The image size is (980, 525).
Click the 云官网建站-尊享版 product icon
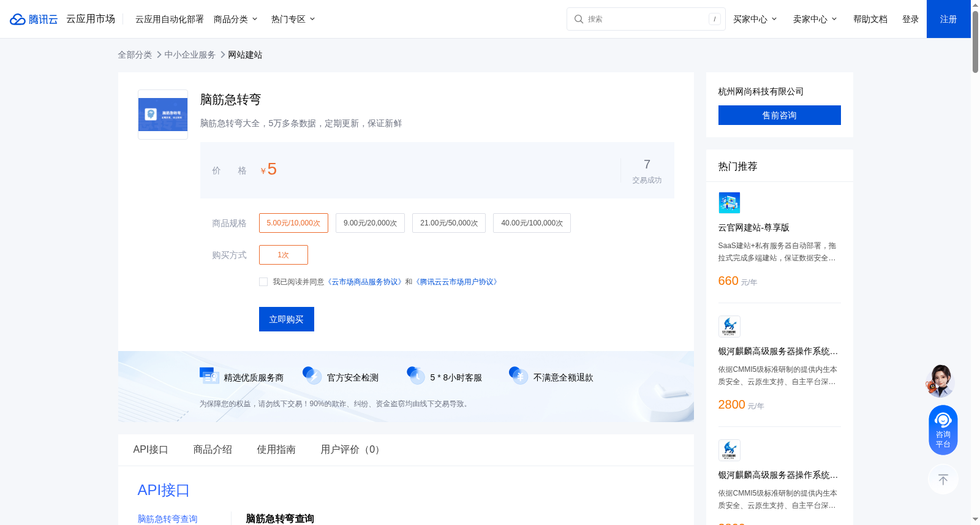coord(729,203)
